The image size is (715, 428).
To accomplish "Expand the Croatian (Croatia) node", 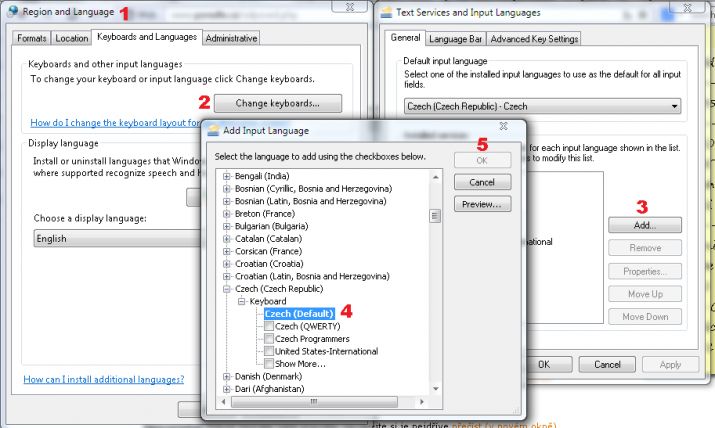I will point(227,264).
